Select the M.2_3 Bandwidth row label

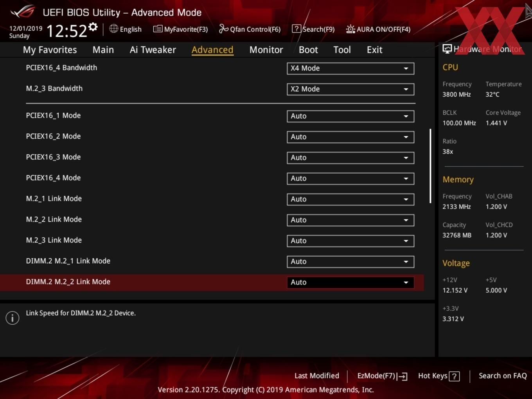54,88
